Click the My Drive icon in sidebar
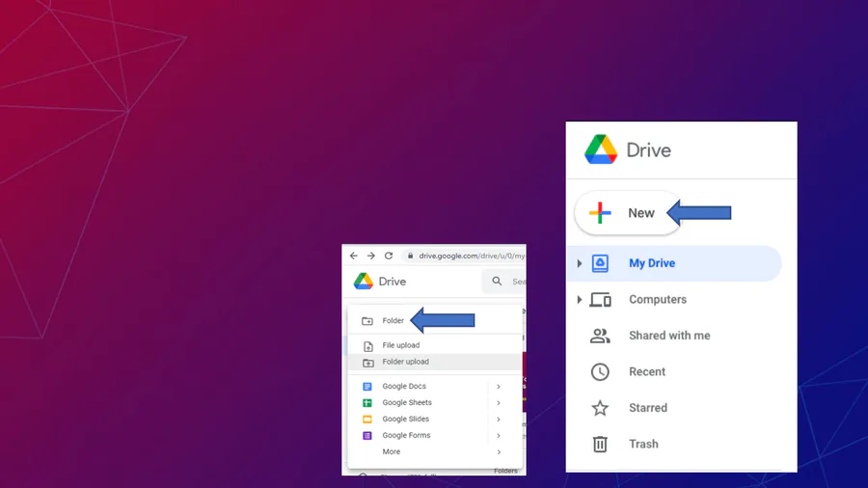This screenshot has width=868, height=488. coord(600,263)
